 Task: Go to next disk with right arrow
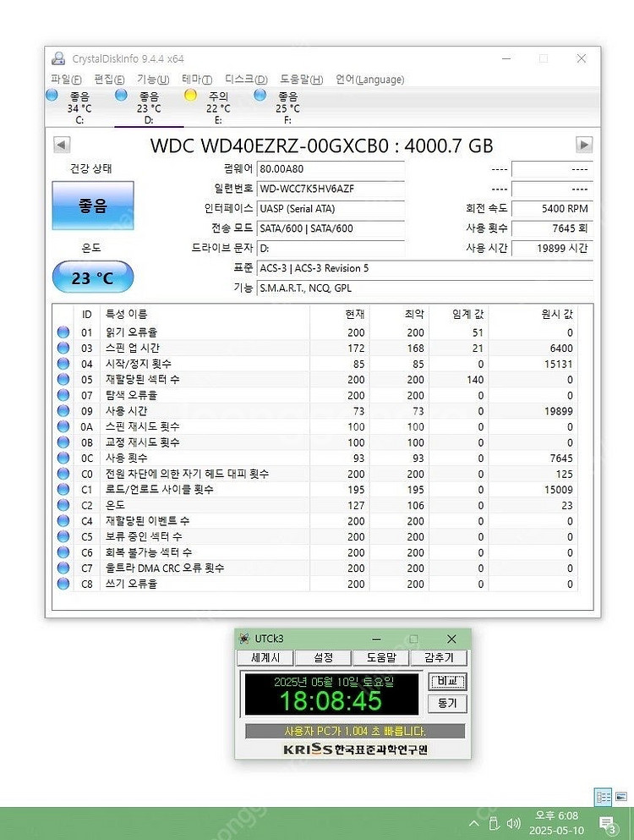(x=583, y=145)
